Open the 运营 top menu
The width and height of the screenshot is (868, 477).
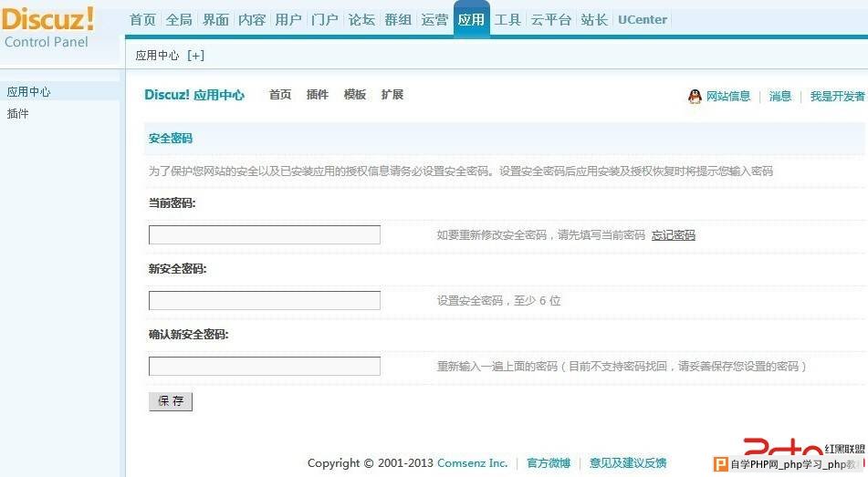pos(434,20)
